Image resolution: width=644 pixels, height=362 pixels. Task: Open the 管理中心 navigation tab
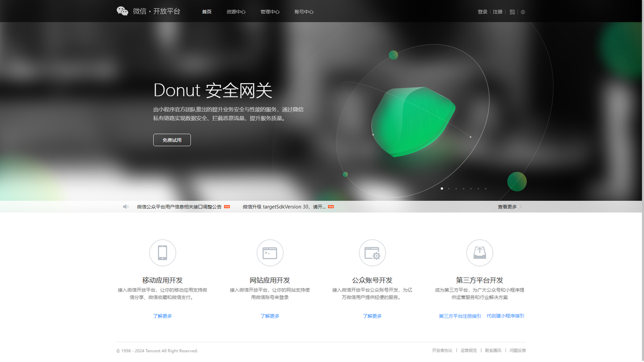(270, 12)
